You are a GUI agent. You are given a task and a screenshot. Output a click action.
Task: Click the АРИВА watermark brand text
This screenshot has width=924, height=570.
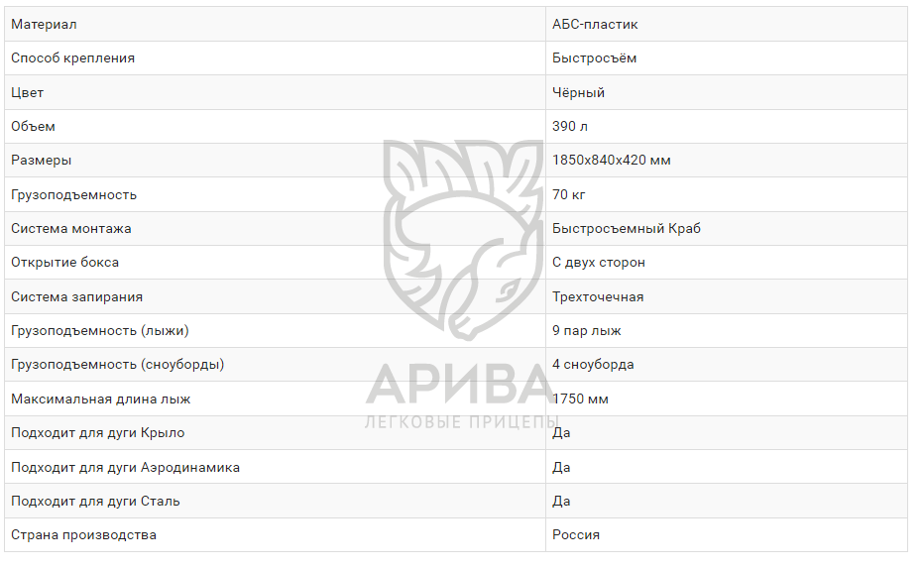pos(463,386)
